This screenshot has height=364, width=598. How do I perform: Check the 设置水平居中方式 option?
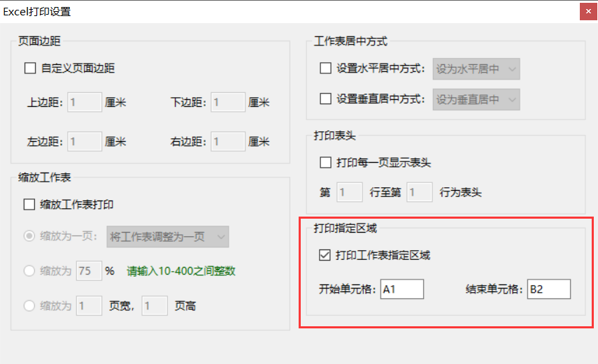point(325,68)
